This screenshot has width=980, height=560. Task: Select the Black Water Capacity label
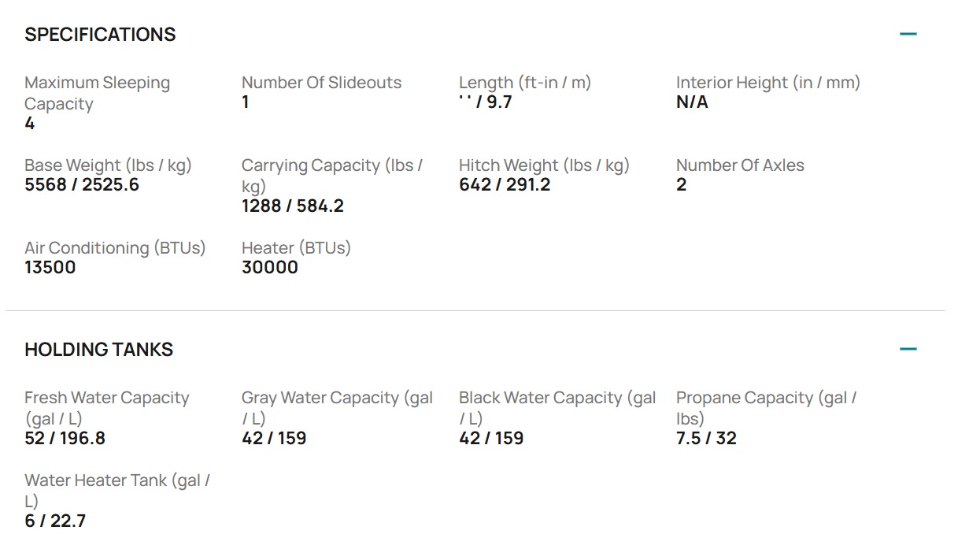557,408
